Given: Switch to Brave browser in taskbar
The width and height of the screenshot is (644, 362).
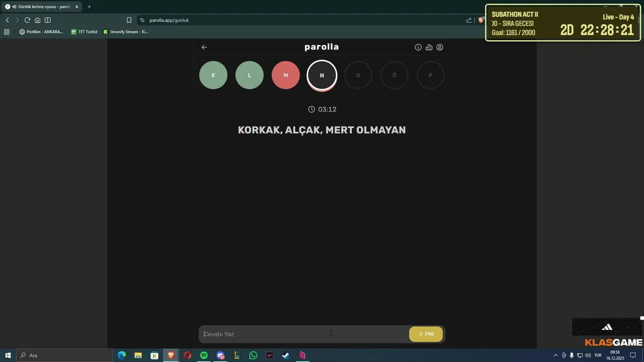Looking at the screenshot, I should (x=171, y=355).
